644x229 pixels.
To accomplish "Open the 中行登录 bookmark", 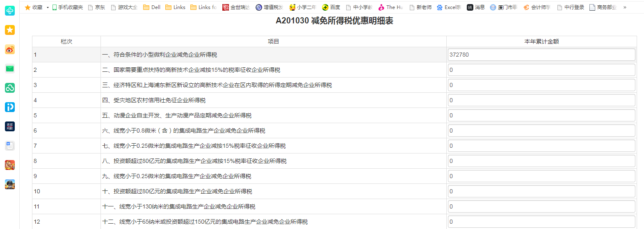I will 571,7.
